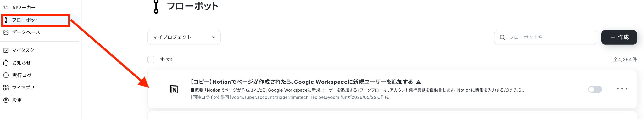Open the three-dot menu for Notion flowbot
Screen dimensions: 644x119
click(x=622, y=89)
